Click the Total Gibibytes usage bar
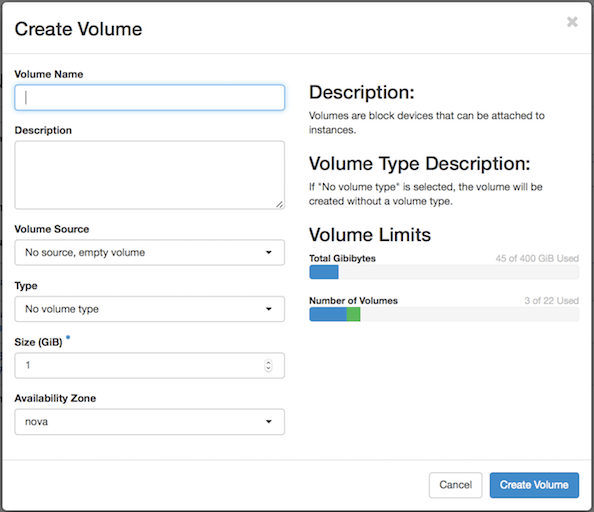594x512 pixels. tap(444, 272)
